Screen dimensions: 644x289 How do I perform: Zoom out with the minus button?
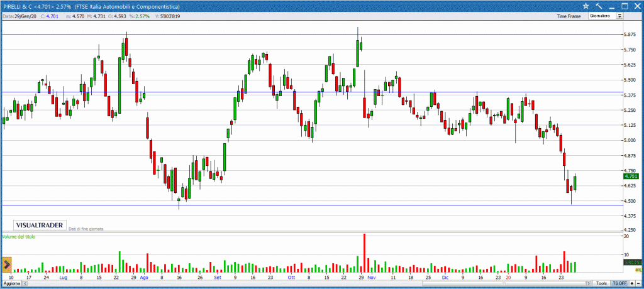click(639, 283)
